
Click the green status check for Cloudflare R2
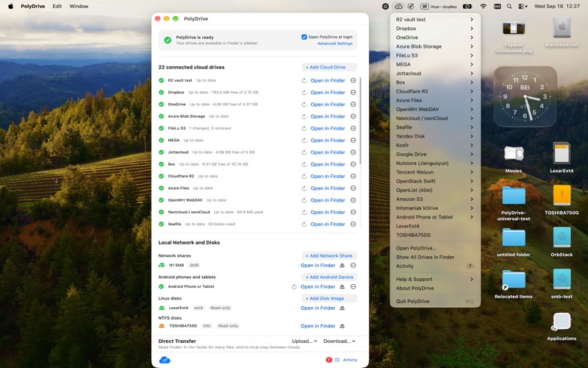(161, 176)
